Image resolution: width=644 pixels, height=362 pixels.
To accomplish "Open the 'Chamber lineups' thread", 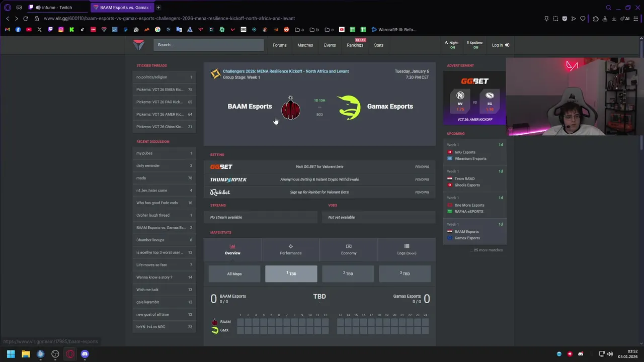I will (x=164, y=240).
